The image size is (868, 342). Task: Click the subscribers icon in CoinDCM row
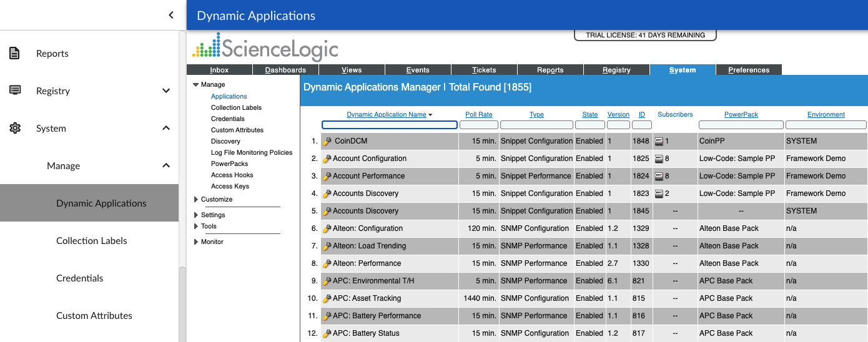(x=659, y=142)
